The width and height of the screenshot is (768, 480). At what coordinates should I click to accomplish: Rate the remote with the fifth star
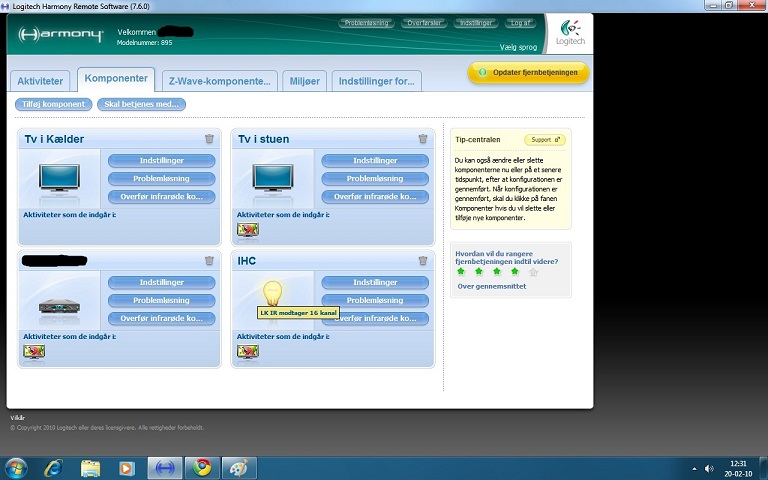tap(533, 271)
